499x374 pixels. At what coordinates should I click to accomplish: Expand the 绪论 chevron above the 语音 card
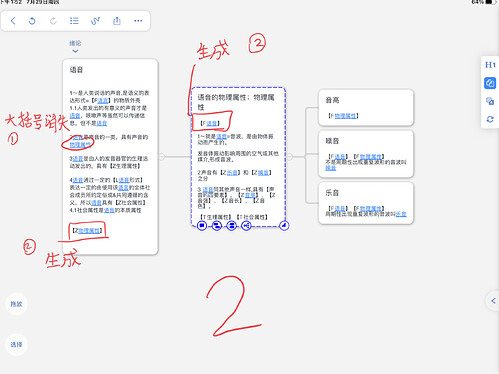[75, 51]
